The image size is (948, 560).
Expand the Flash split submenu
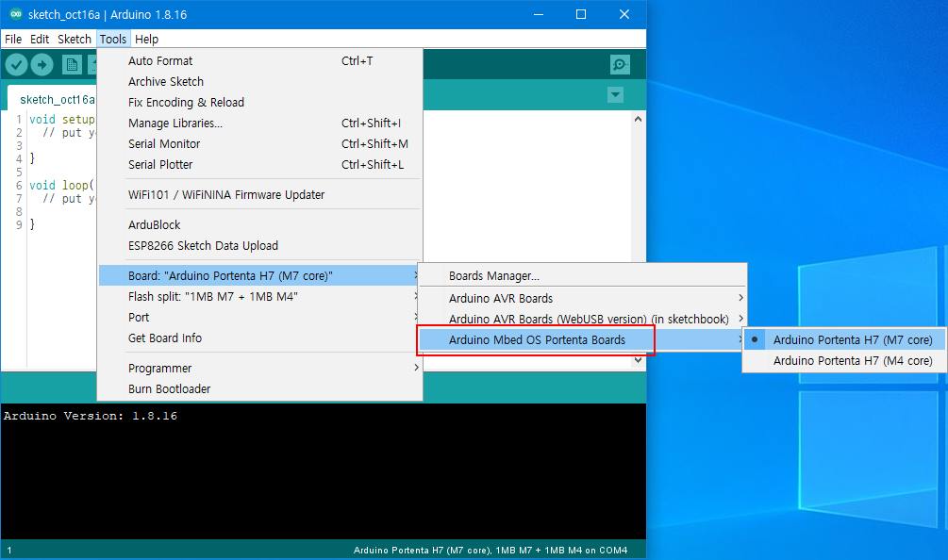[260, 297]
